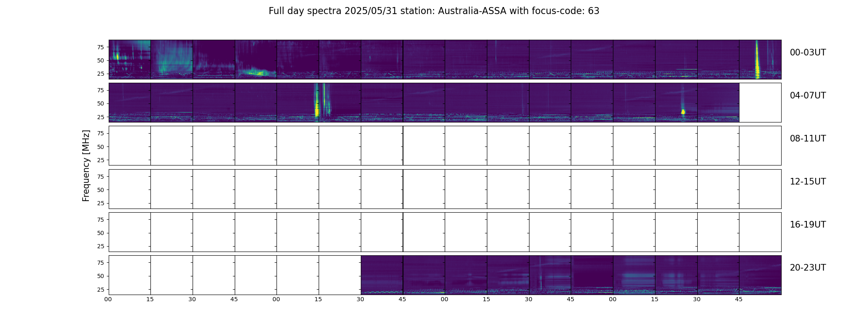Click the '00-03UT' row label

[808, 53]
